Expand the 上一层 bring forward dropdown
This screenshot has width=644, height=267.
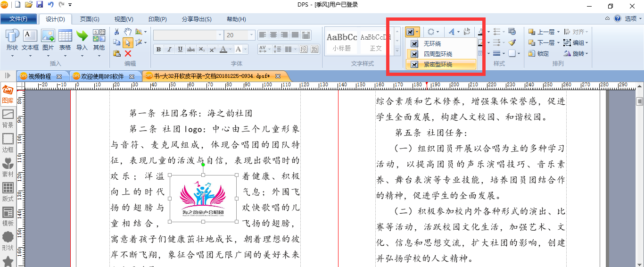558,32
